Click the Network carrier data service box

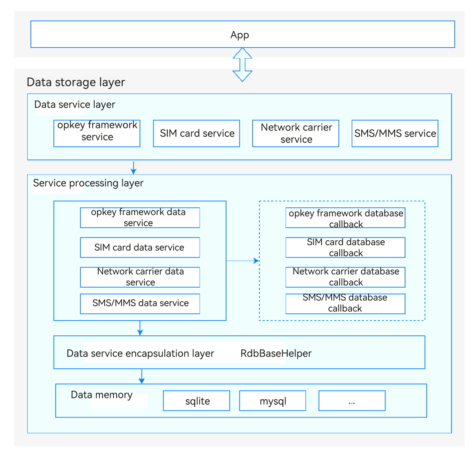point(140,277)
